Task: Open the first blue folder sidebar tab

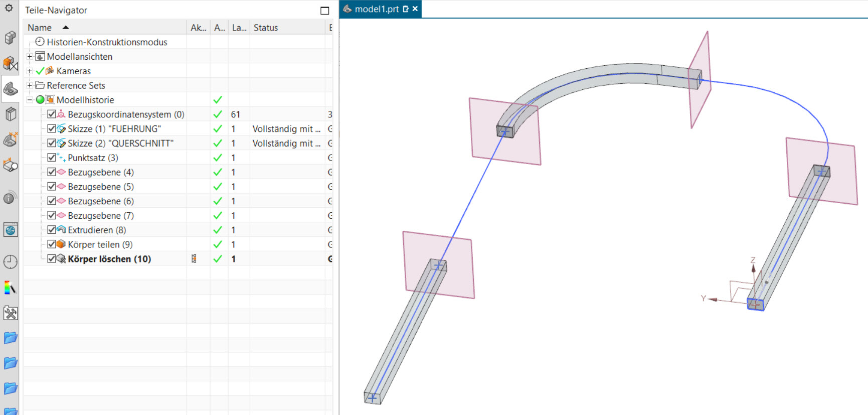Action: 10,338
